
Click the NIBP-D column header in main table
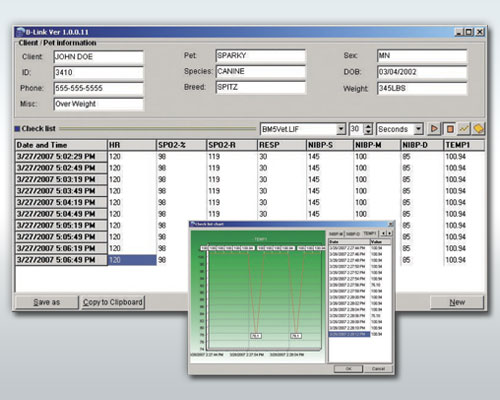(422, 145)
